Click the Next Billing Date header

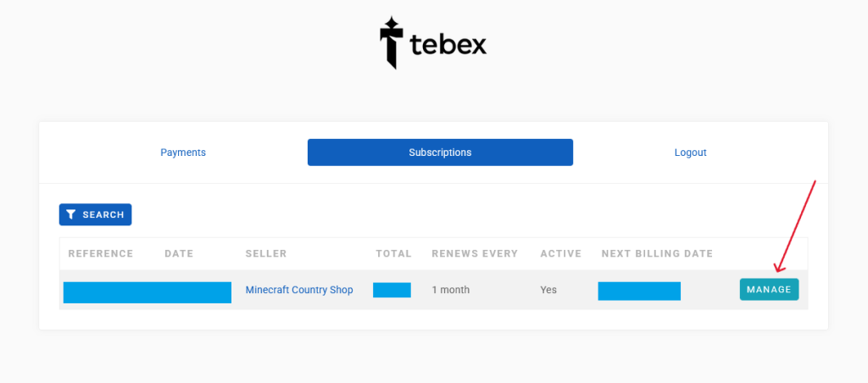(x=657, y=253)
